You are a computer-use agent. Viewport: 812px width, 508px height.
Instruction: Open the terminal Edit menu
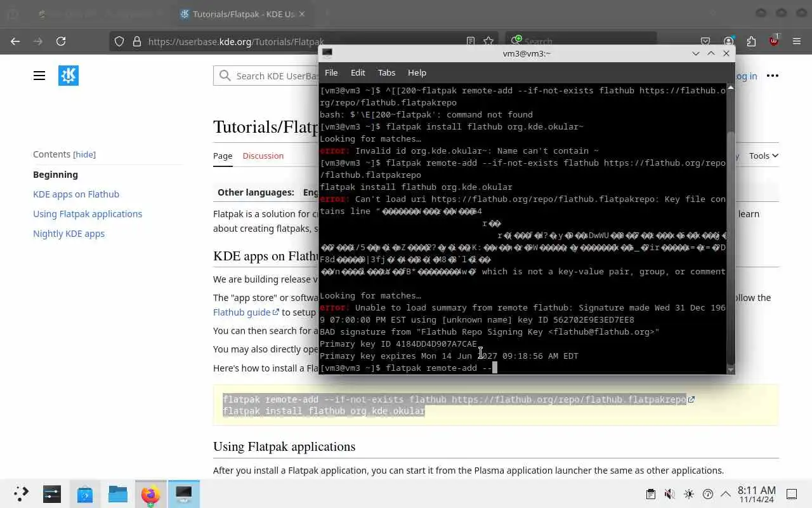[358, 72]
